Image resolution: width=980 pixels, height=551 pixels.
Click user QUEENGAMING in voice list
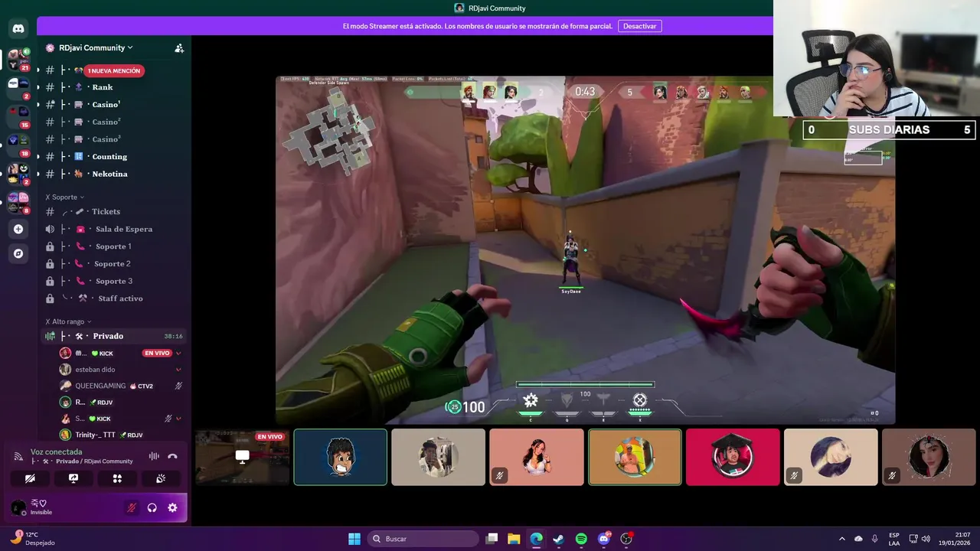[x=100, y=386]
